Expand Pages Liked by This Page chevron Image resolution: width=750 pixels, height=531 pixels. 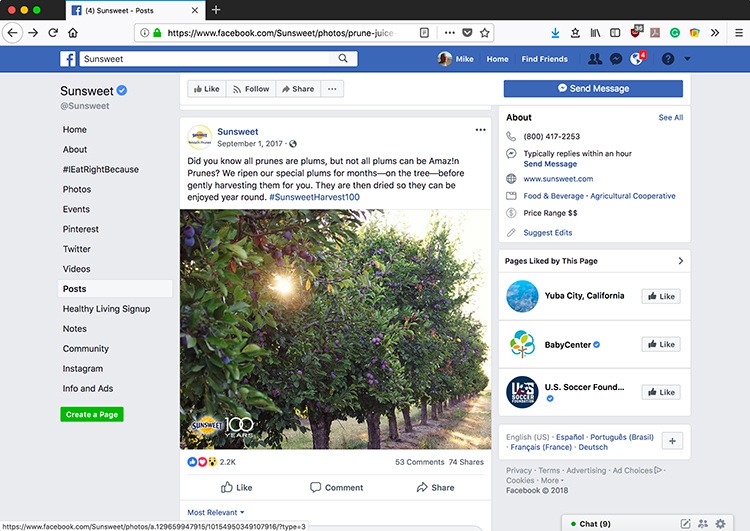click(x=681, y=261)
